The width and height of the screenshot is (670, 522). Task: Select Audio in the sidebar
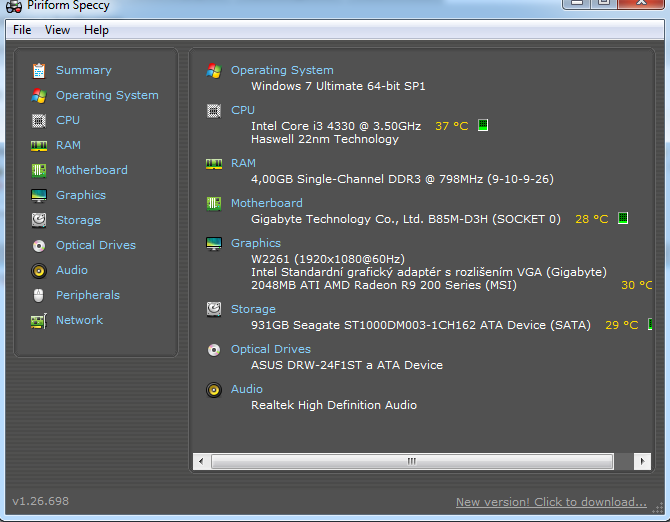click(72, 270)
